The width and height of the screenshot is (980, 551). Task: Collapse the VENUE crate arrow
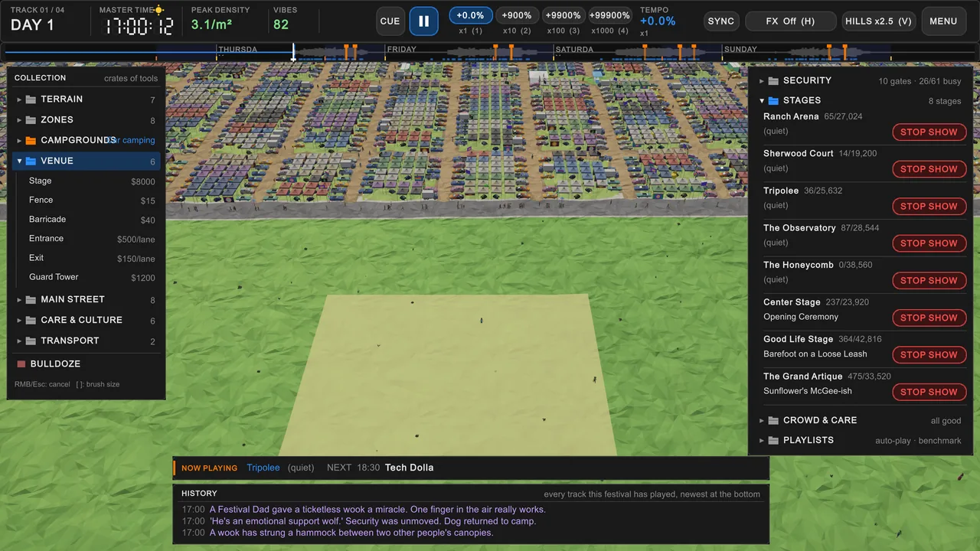[19, 161]
